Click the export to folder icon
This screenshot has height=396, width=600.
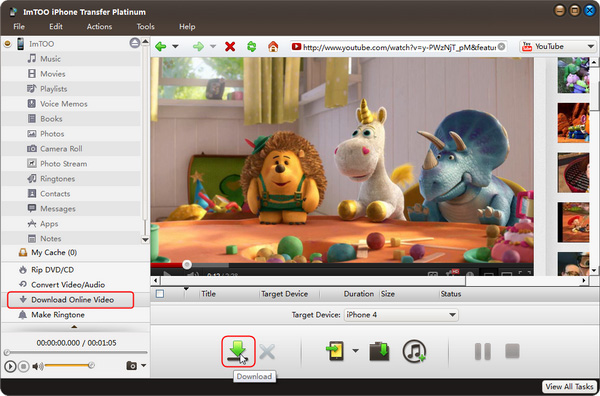tap(379, 351)
